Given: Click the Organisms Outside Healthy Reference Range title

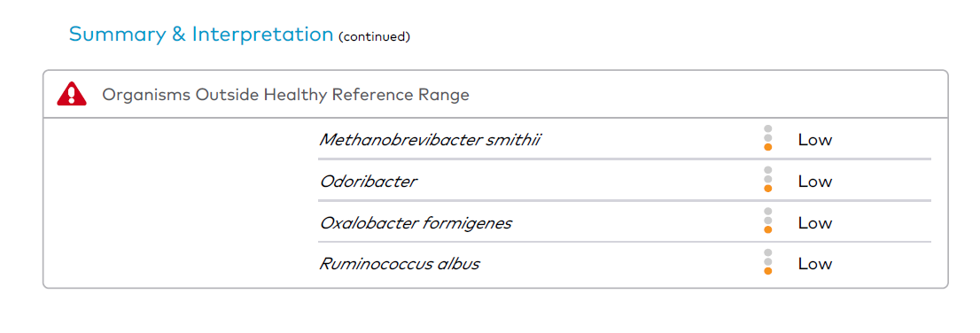Looking at the screenshot, I should pyautogui.click(x=285, y=95).
